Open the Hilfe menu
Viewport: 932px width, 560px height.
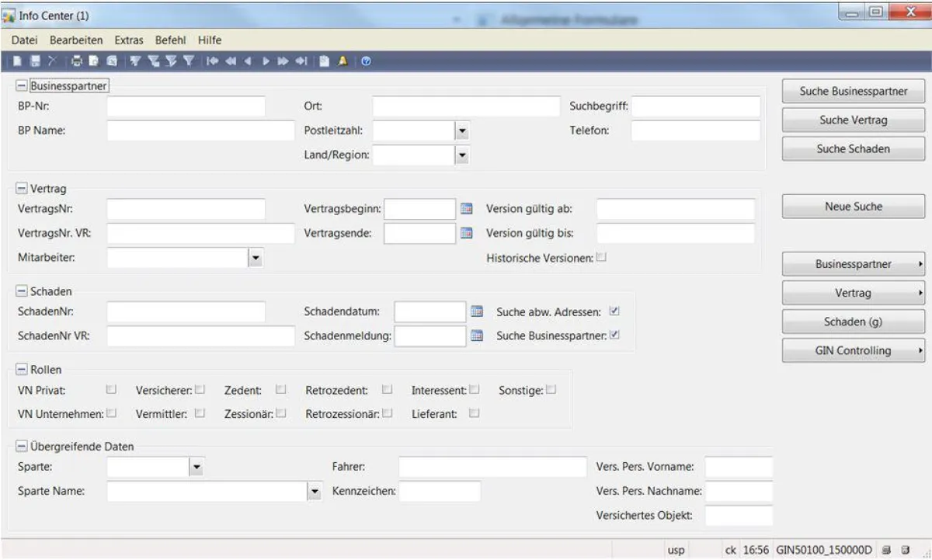click(x=209, y=40)
